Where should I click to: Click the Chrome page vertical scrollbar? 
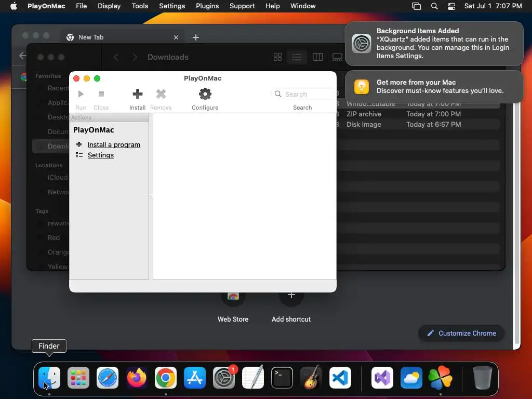click(517, 224)
